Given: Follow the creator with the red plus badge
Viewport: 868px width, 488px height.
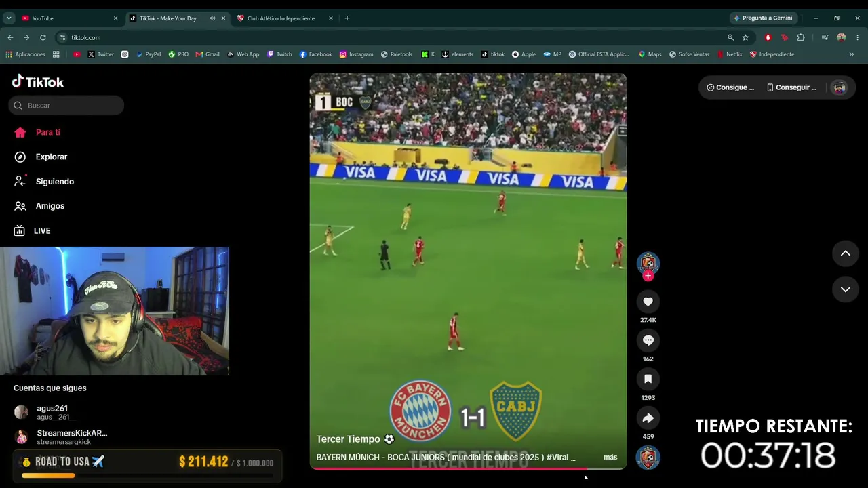Looking at the screenshot, I should coord(648,276).
